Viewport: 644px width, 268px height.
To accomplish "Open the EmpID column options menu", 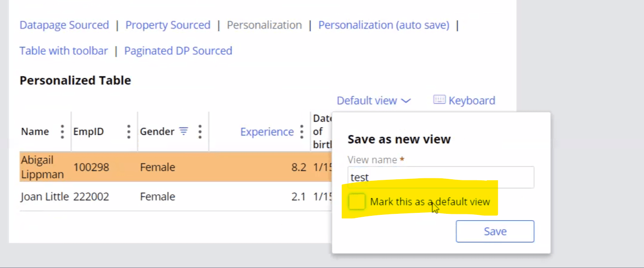I will [x=128, y=132].
